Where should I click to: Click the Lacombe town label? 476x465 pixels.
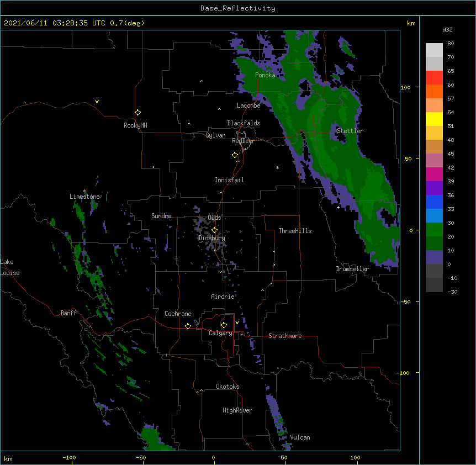(248, 105)
